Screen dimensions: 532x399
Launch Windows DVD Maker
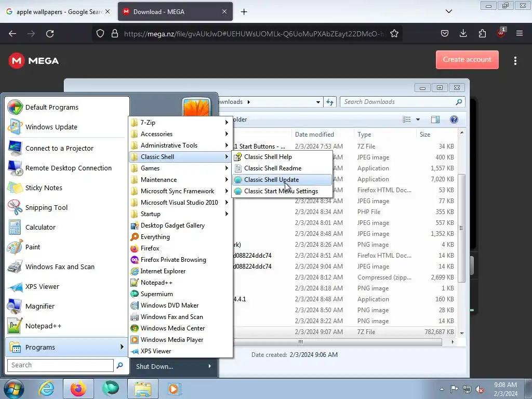[180, 305]
